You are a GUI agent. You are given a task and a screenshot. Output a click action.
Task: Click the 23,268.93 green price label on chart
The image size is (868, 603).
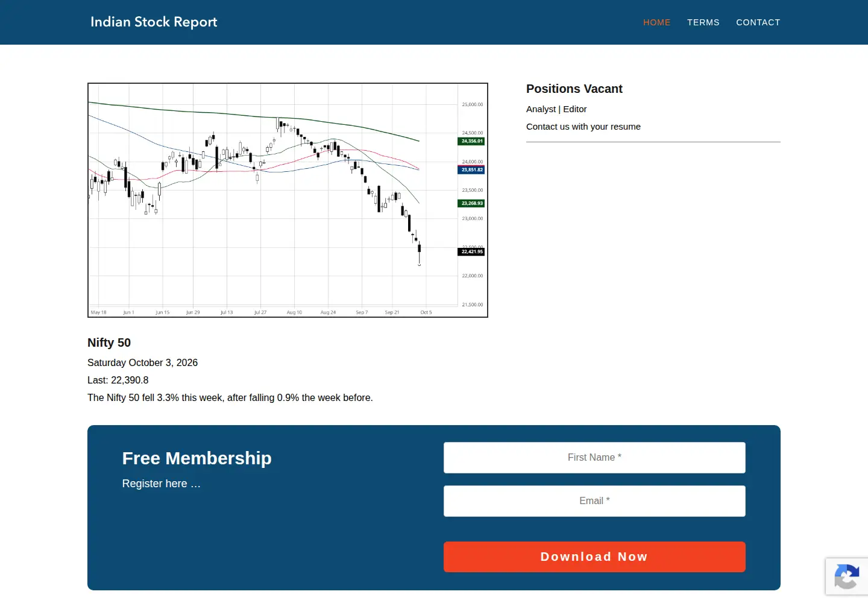(x=471, y=203)
